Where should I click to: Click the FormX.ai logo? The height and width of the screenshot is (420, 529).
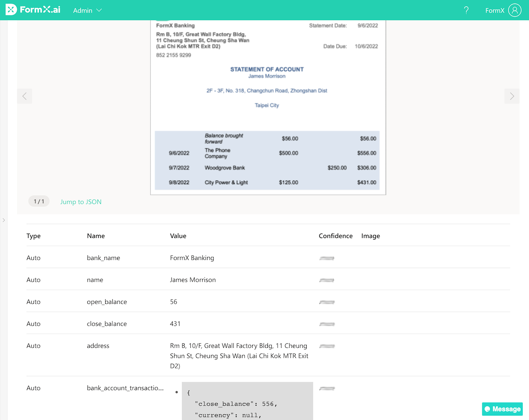[33, 10]
